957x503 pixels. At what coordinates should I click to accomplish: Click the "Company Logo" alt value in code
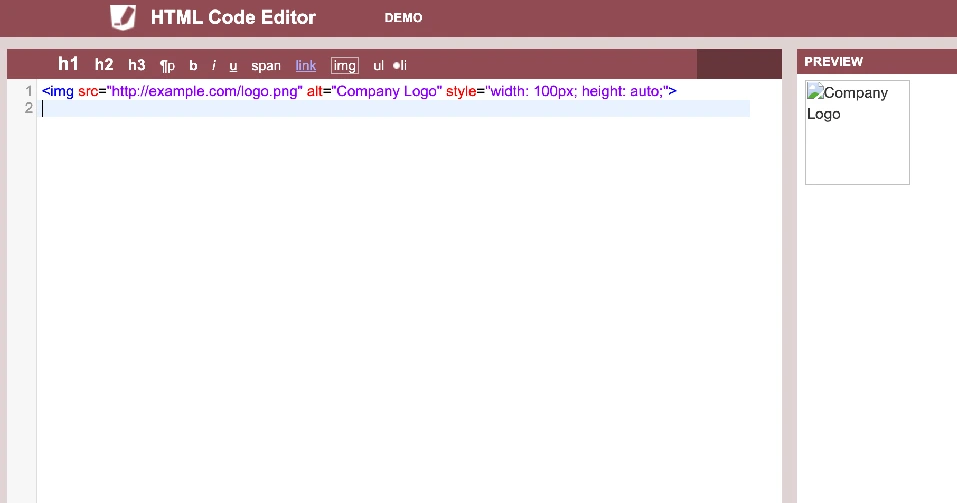(386, 91)
